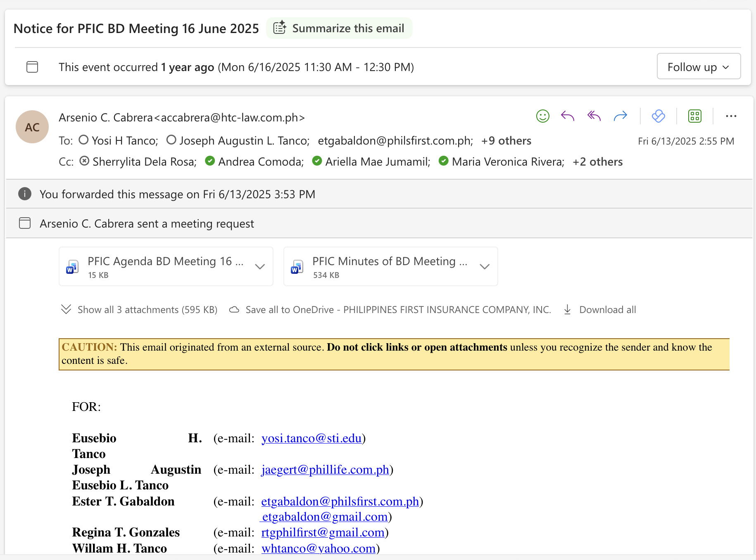
Task: Expand the PFIC Agenda attachment options chevron
Action: point(260,266)
